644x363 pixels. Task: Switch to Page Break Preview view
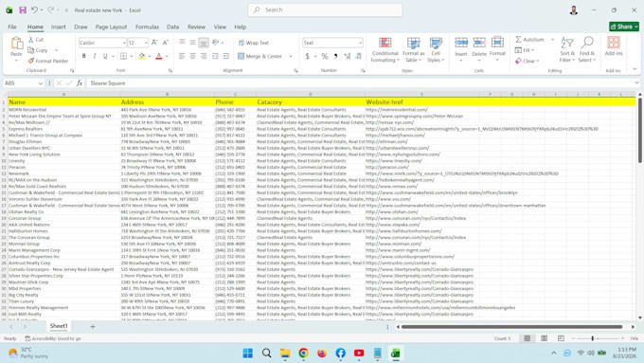coord(561,338)
